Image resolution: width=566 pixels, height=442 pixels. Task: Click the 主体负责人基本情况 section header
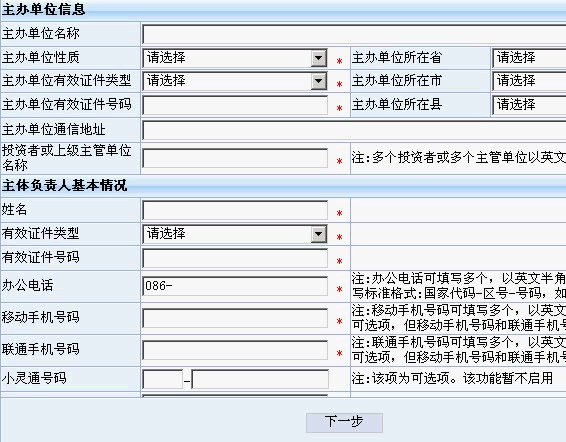coord(64,186)
